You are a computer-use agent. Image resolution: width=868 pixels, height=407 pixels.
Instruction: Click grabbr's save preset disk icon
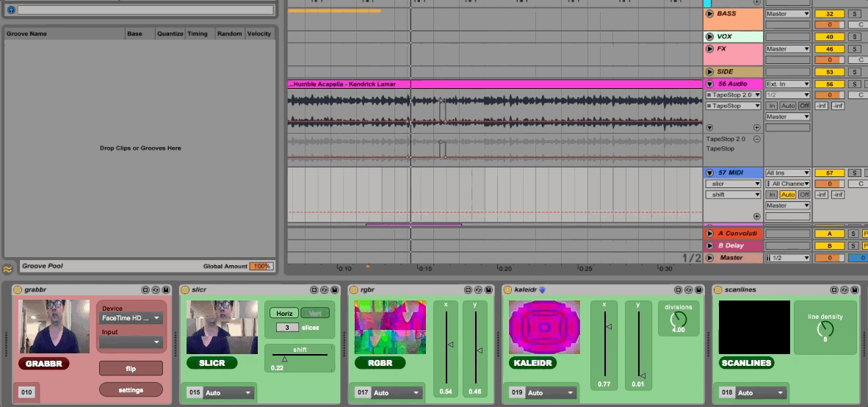click(x=165, y=289)
